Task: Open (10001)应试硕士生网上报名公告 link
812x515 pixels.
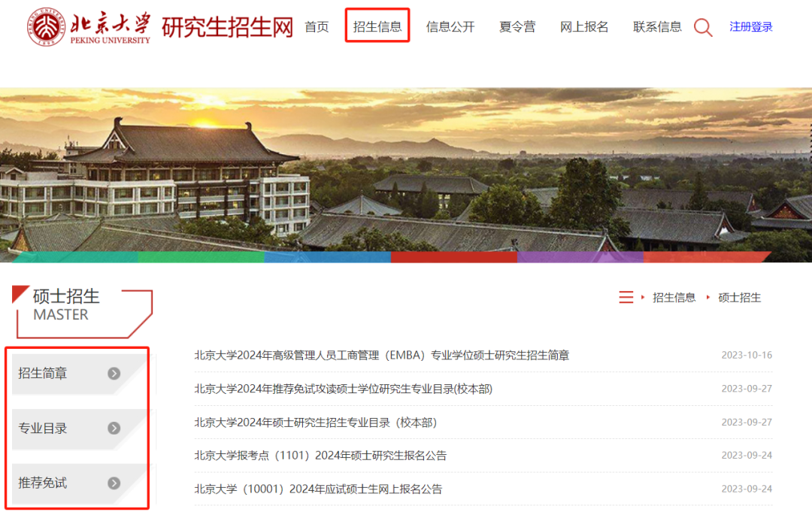Action: coord(318,489)
